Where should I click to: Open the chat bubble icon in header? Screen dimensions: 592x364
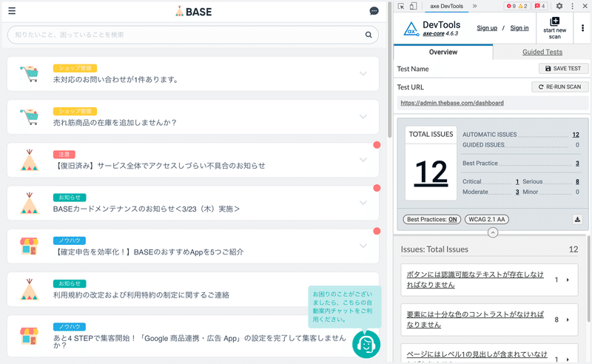(374, 11)
